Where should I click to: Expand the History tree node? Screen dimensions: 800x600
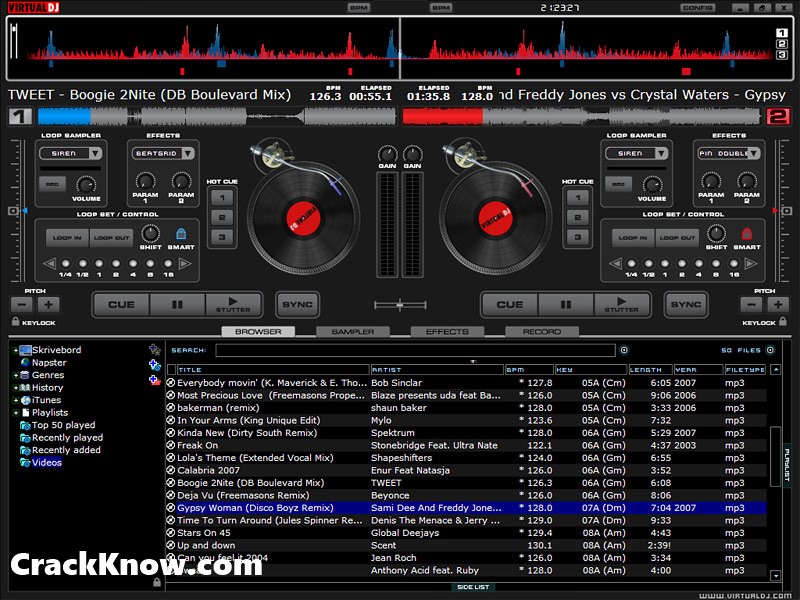coord(16,388)
